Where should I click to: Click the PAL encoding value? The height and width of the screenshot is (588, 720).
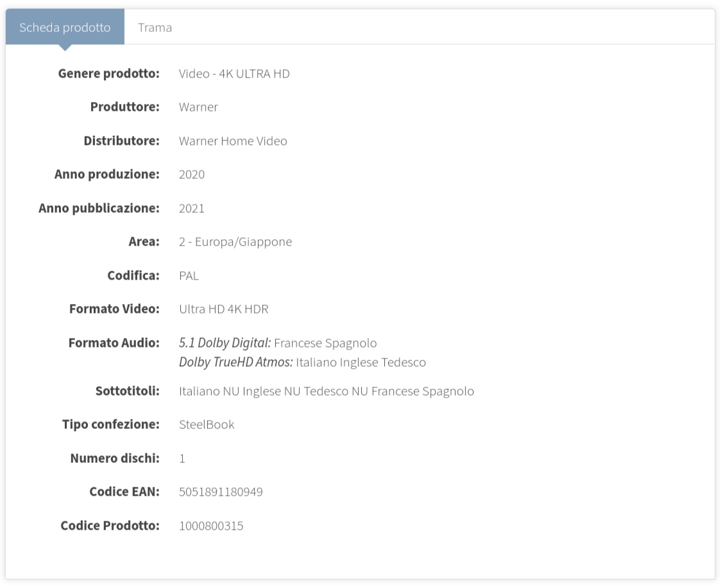(189, 276)
